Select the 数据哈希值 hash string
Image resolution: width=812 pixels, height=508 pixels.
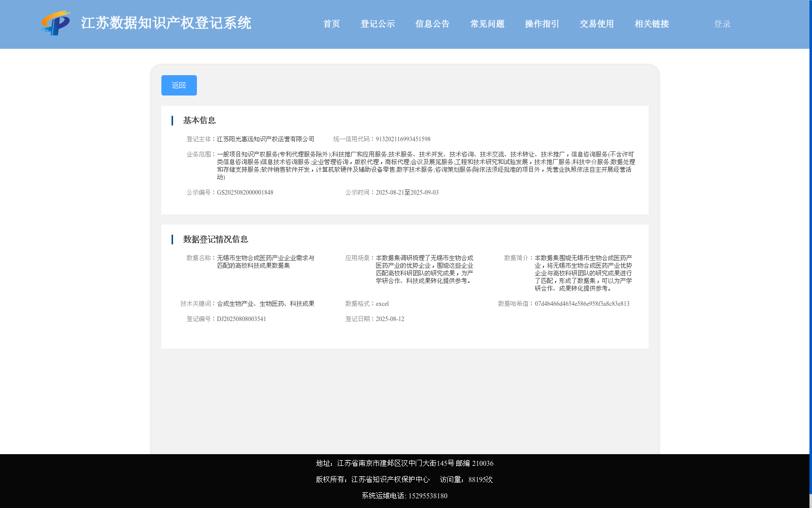(x=582, y=304)
